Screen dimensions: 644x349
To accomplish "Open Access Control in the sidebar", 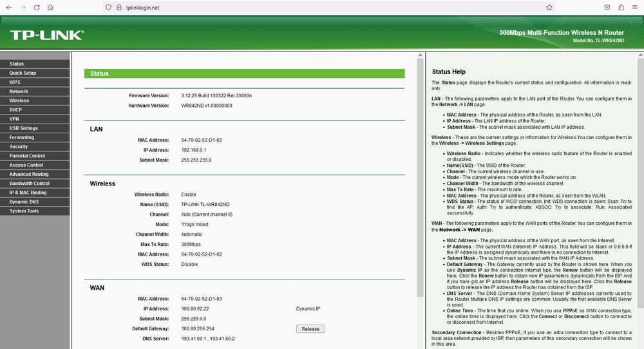I will [35, 165].
